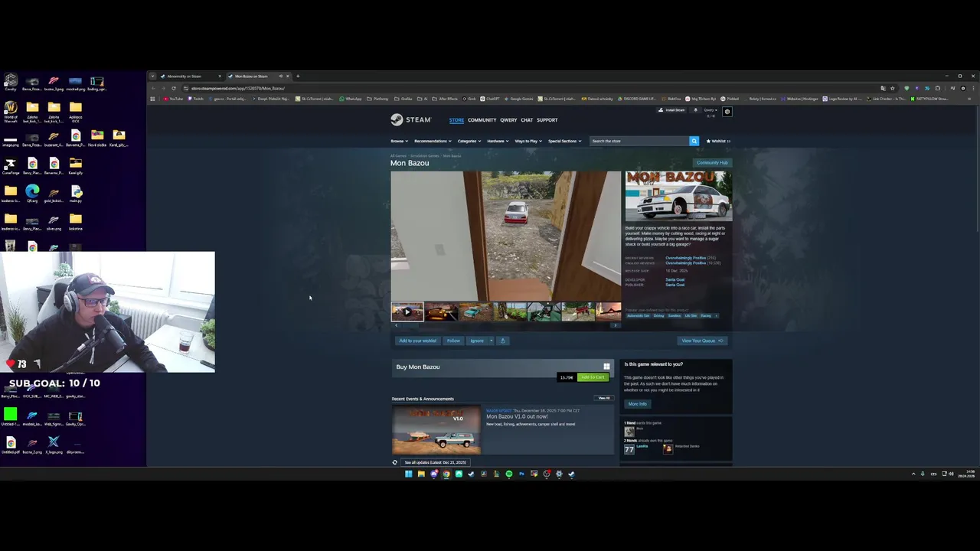Open the Qwery account dropdown
The height and width of the screenshot is (551, 980).
(x=710, y=110)
